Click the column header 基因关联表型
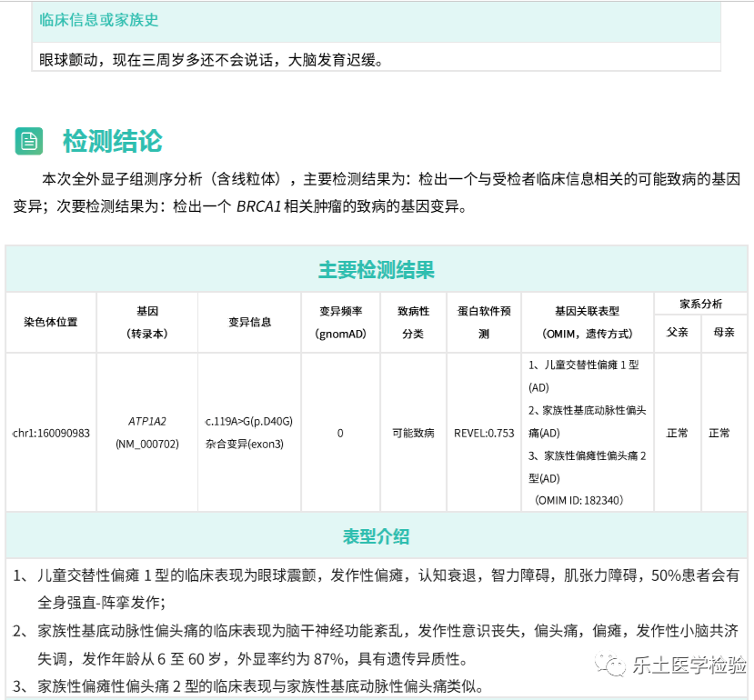 pos(588,312)
